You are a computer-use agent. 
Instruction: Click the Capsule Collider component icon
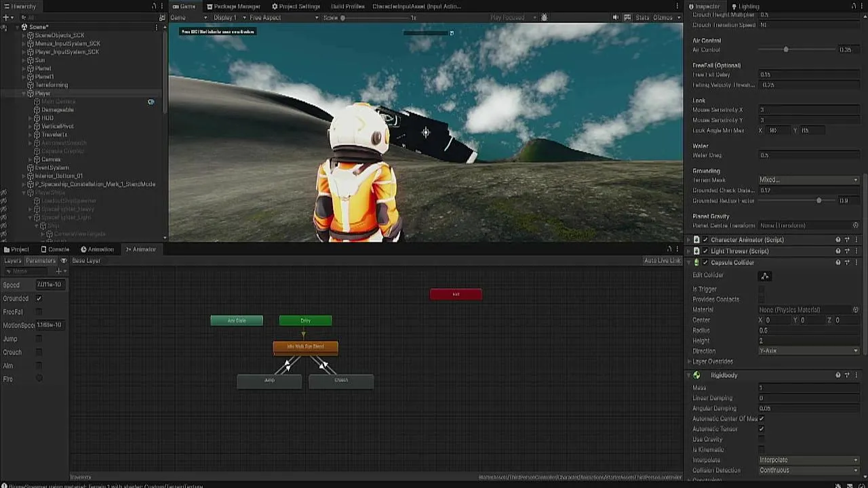coord(696,262)
